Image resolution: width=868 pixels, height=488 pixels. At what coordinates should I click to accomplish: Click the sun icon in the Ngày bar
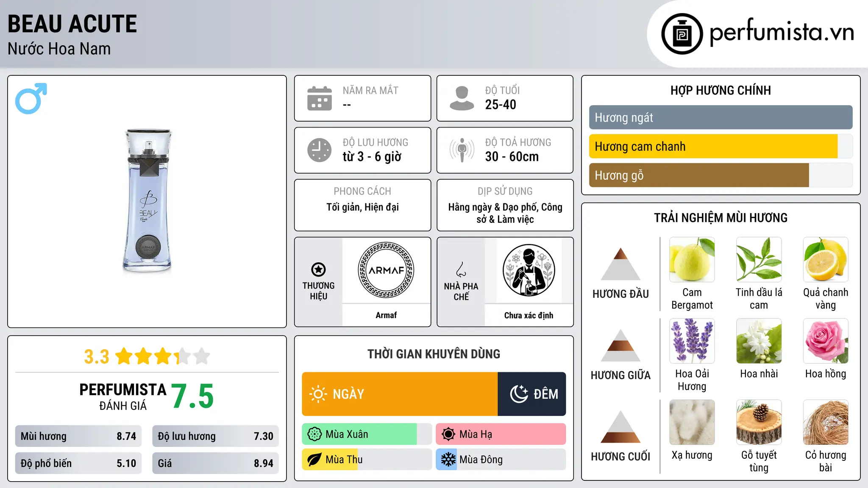318,394
